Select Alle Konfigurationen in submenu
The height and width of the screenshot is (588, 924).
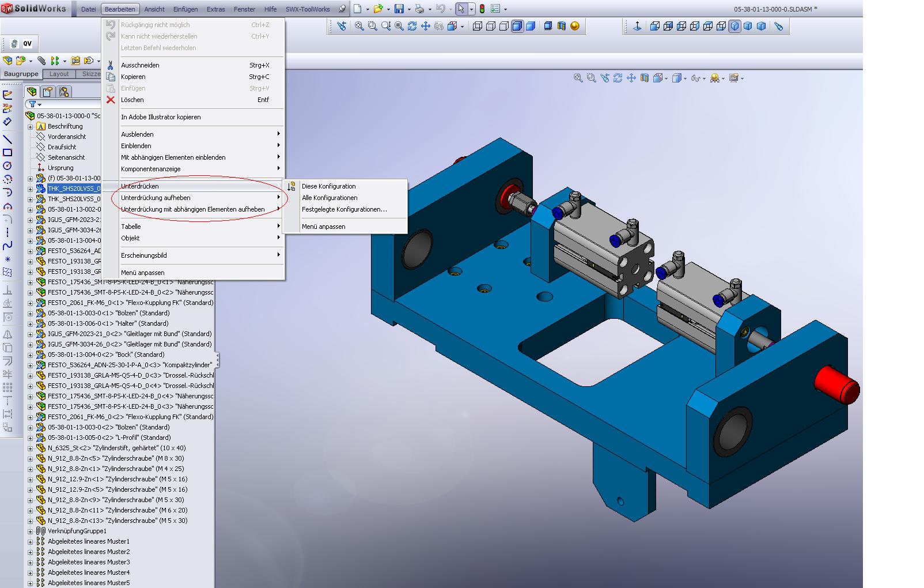click(x=345, y=198)
